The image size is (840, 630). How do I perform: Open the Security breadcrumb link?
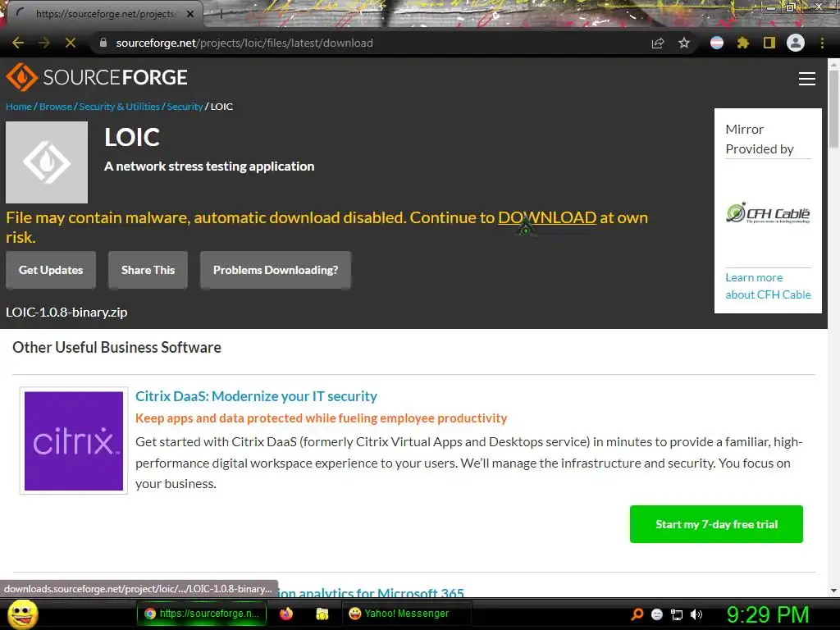click(185, 106)
